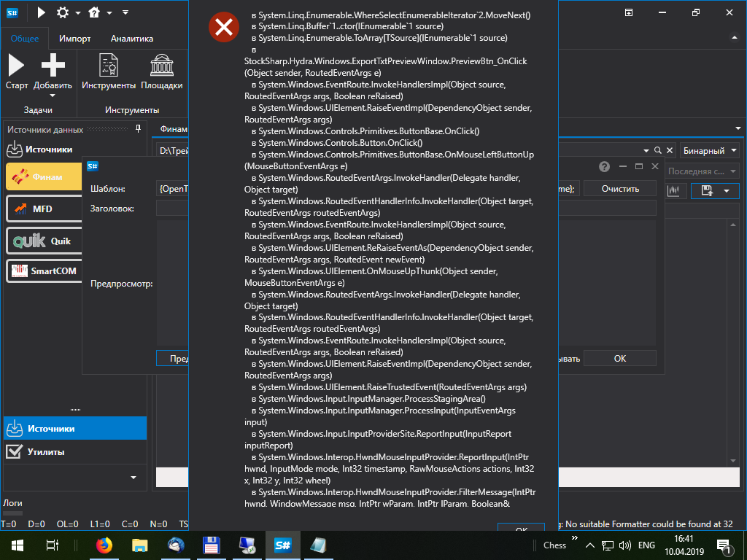Click the candle chart icon
747x560 pixels.
click(673, 191)
